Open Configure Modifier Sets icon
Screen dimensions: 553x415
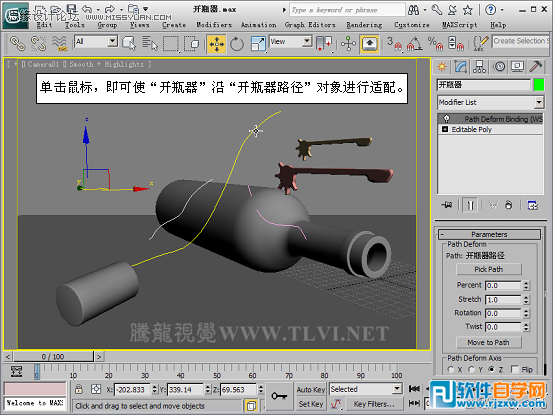coord(532,205)
